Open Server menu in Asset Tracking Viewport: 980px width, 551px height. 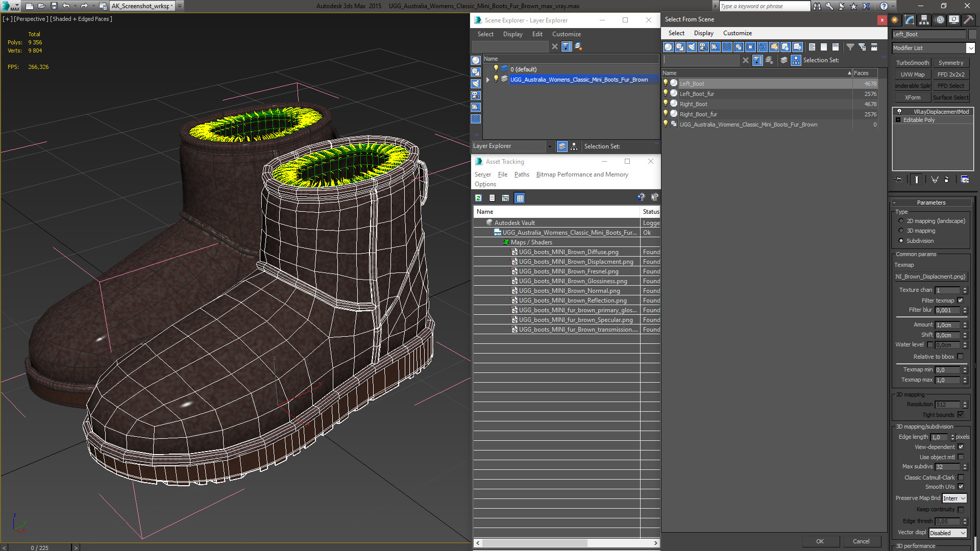(x=482, y=174)
